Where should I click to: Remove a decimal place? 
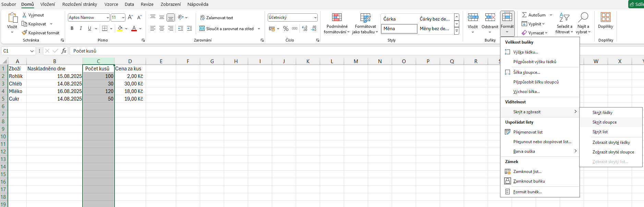314,28
